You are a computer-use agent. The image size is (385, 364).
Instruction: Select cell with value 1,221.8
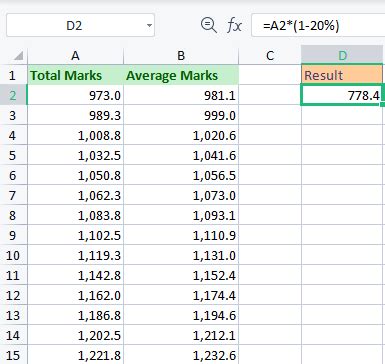tap(75, 355)
